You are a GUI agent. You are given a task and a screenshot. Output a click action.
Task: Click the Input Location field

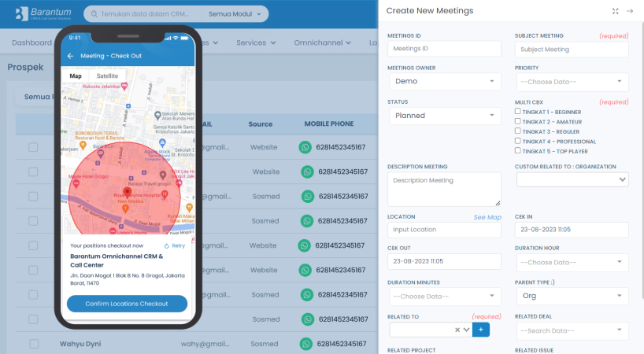[x=444, y=230]
